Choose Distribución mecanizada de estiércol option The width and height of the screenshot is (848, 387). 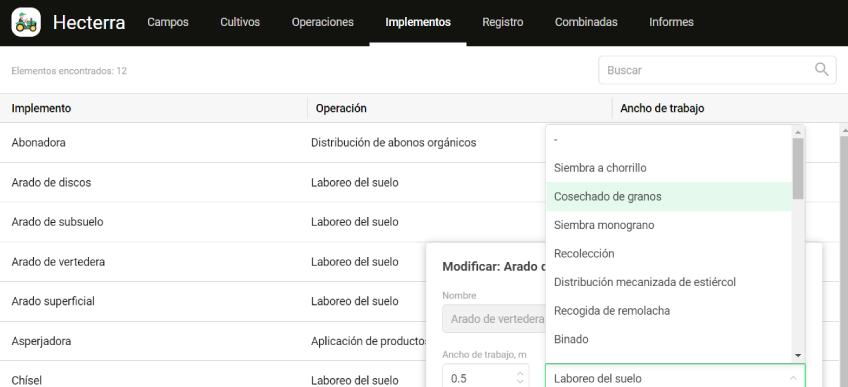click(x=669, y=282)
